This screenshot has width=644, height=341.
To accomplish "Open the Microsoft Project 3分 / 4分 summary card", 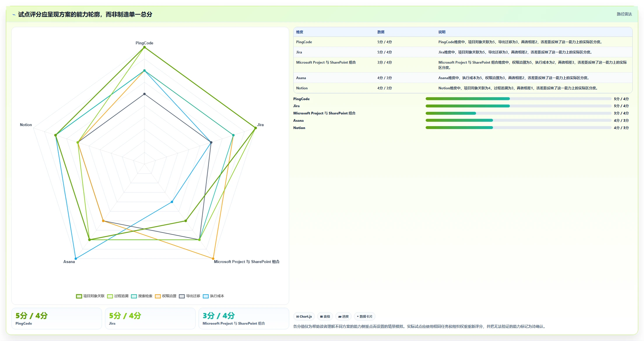I will pos(244,319).
